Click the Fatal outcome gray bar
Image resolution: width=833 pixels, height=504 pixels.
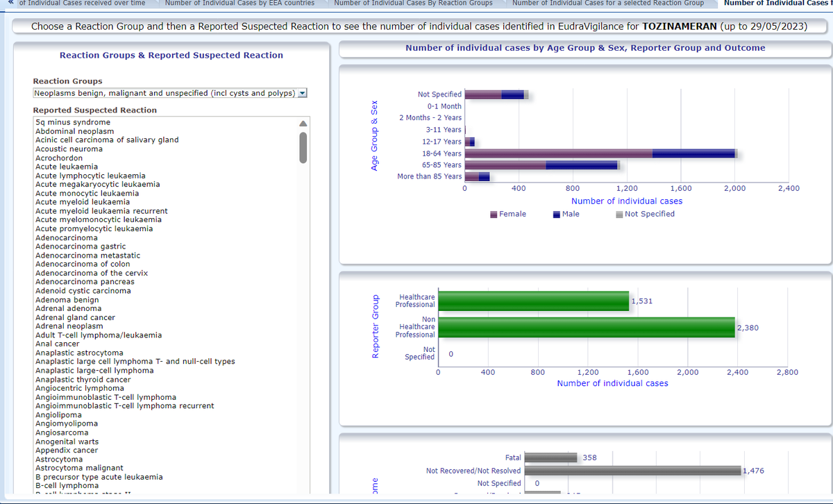550,457
